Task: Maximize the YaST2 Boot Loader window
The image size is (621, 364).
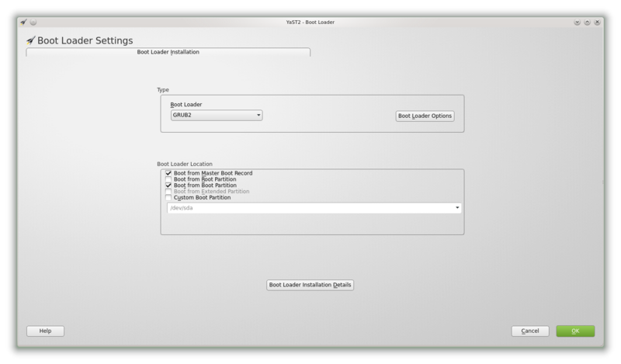Action: [587, 22]
